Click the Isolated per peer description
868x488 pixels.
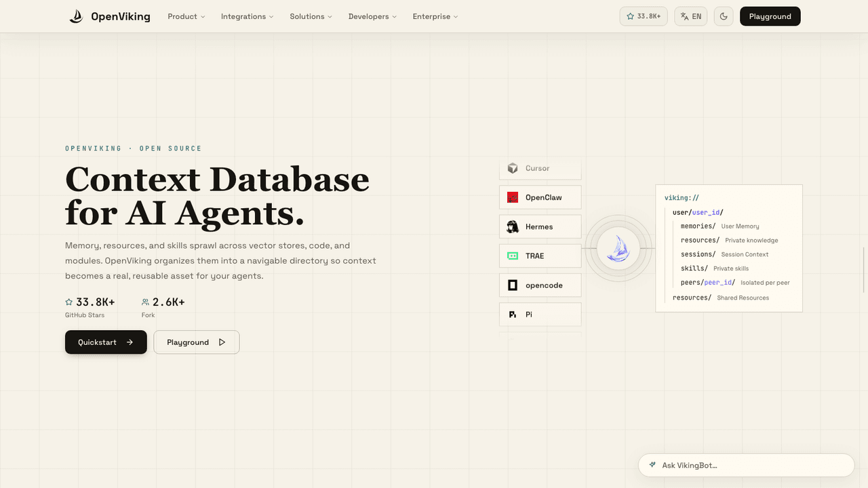click(765, 283)
